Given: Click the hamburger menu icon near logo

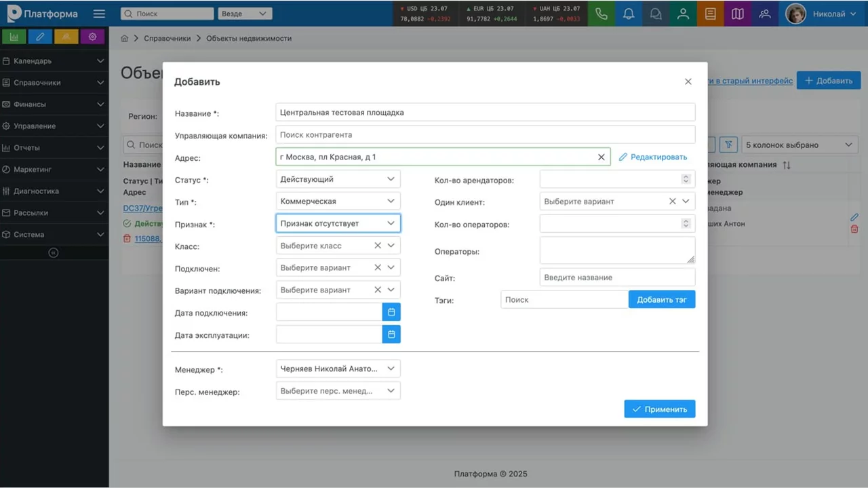Looking at the screenshot, I should tap(100, 14).
